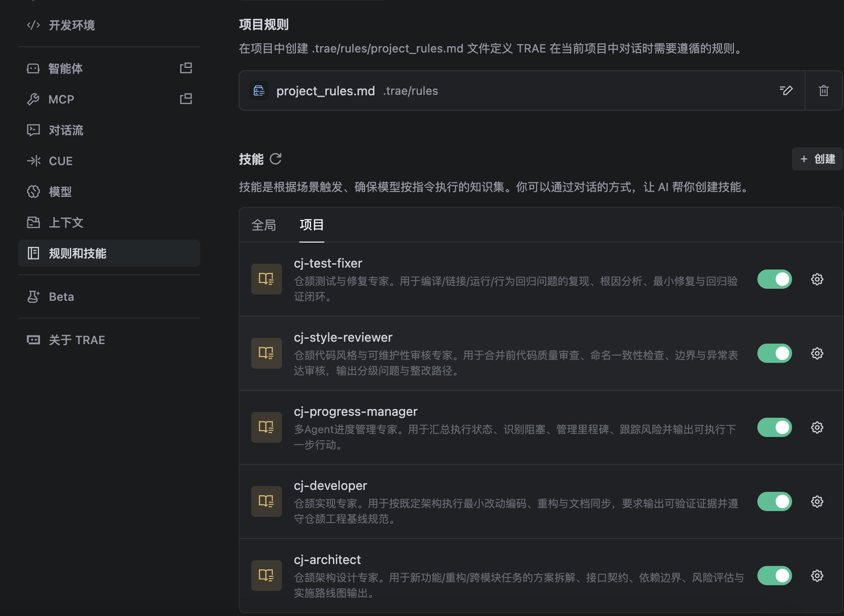Click the 模型 icon in sidebar

(33, 192)
